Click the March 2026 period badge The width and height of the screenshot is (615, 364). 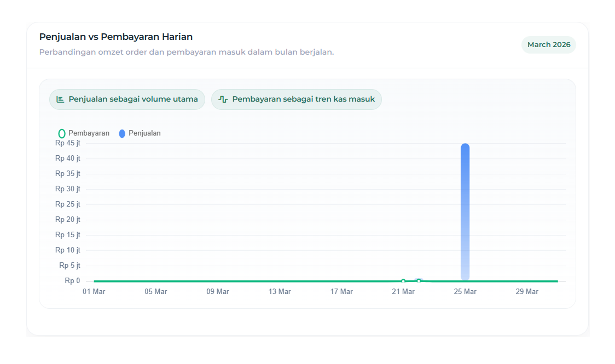549,45
